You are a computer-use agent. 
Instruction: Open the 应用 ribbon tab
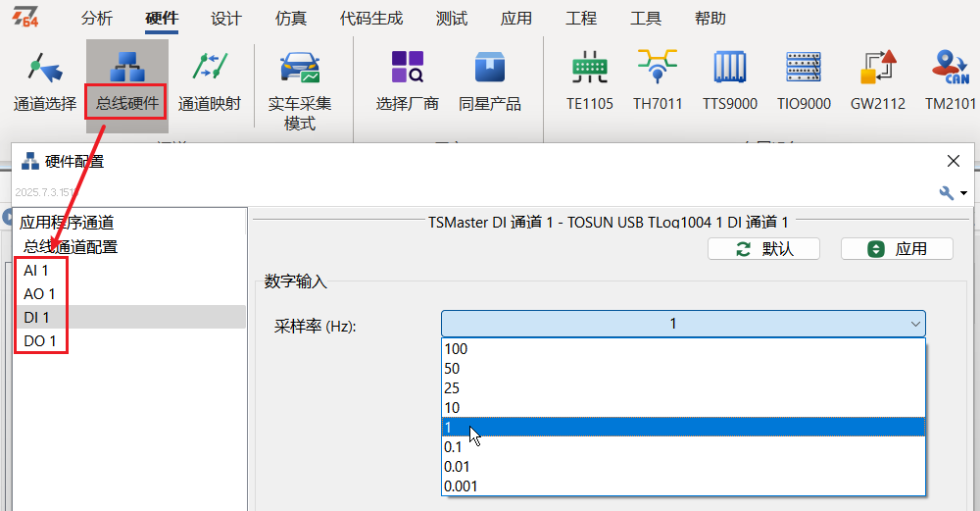516,19
